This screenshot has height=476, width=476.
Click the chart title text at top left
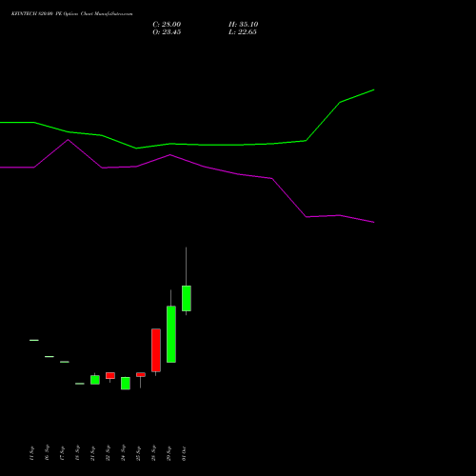pyautogui.click(x=72, y=14)
